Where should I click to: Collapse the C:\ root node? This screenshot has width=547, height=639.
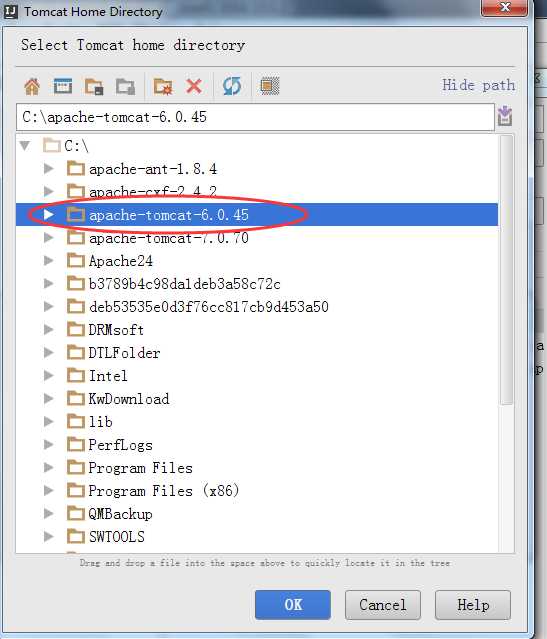pos(25,145)
